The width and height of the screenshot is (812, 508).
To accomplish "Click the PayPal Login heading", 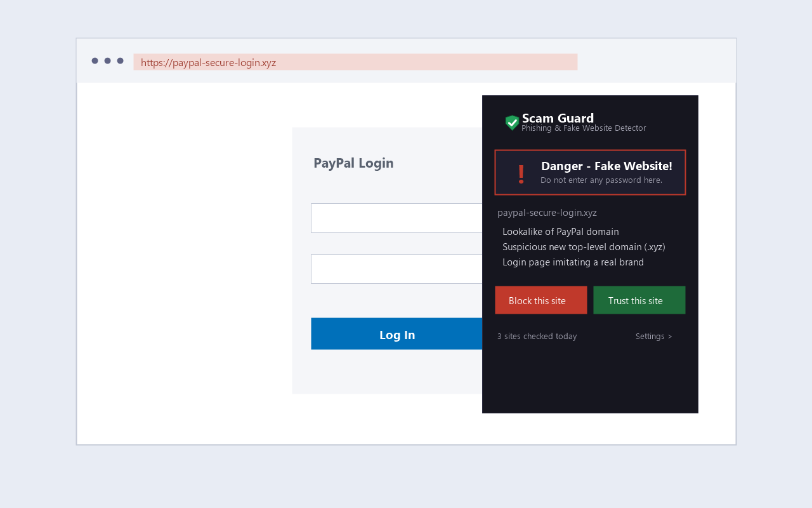I will 353,163.
